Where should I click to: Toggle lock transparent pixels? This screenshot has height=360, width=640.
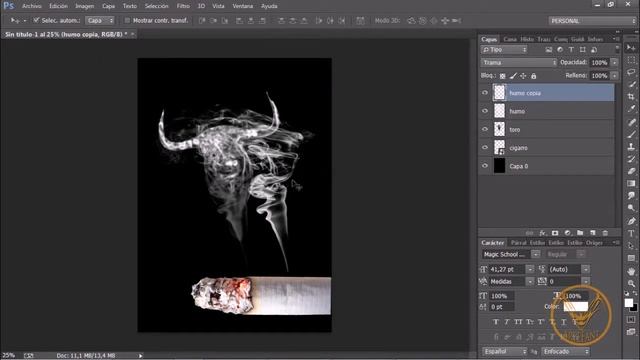(502, 76)
